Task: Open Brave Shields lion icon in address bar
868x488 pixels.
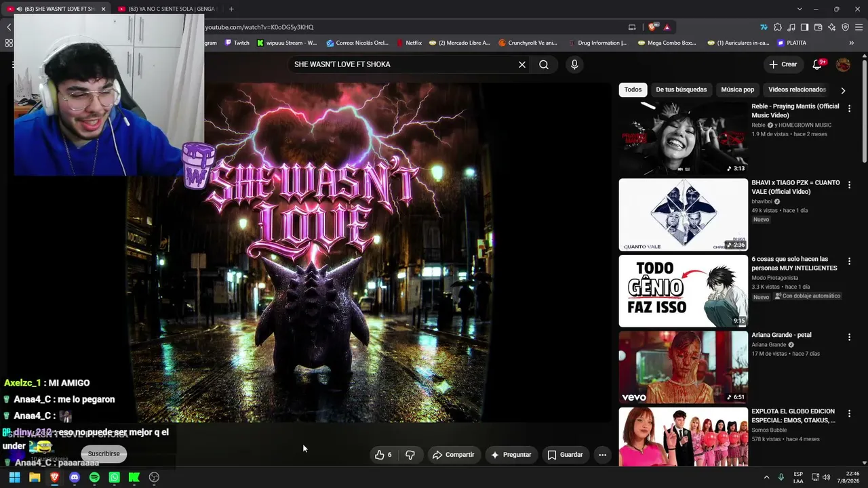Action: pyautogui.click(x=652, y=27)
